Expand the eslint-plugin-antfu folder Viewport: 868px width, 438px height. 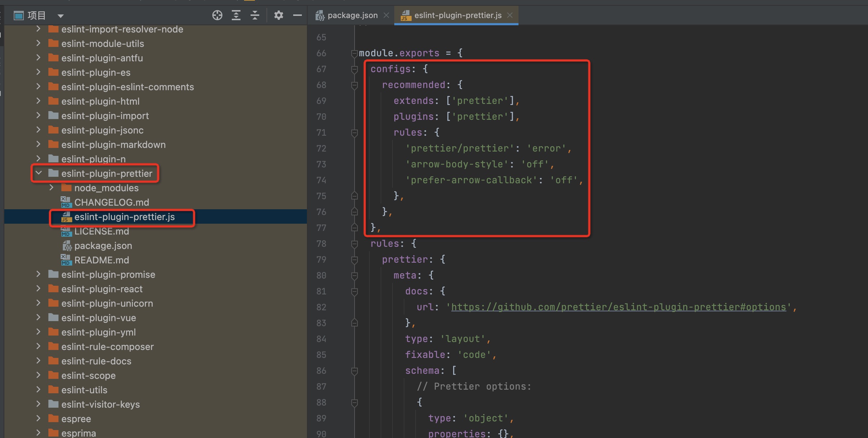coord(38,58)
